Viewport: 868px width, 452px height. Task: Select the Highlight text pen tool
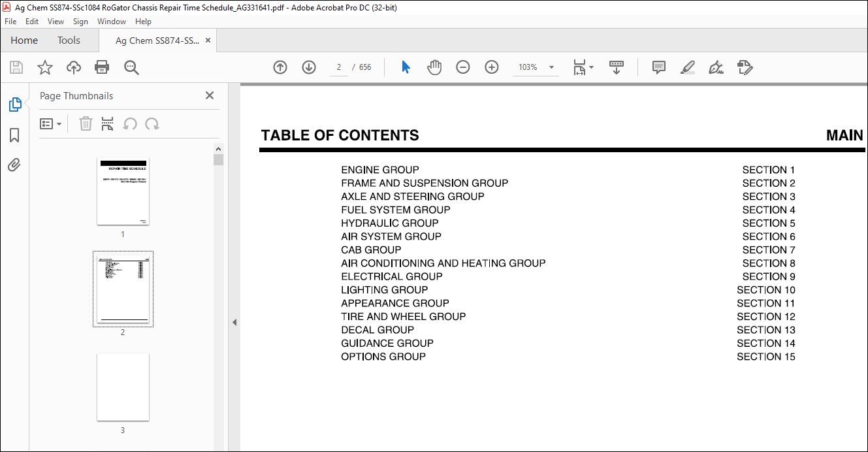[687, 67]
